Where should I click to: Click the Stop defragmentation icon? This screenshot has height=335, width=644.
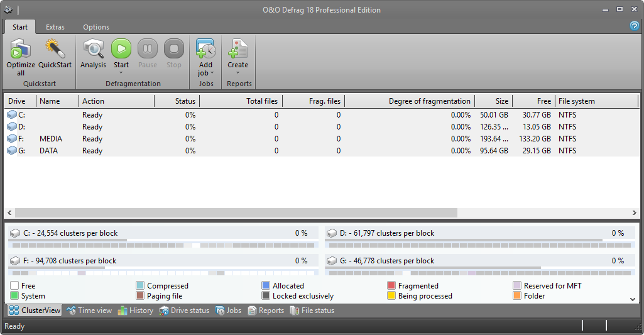(174, 48)
